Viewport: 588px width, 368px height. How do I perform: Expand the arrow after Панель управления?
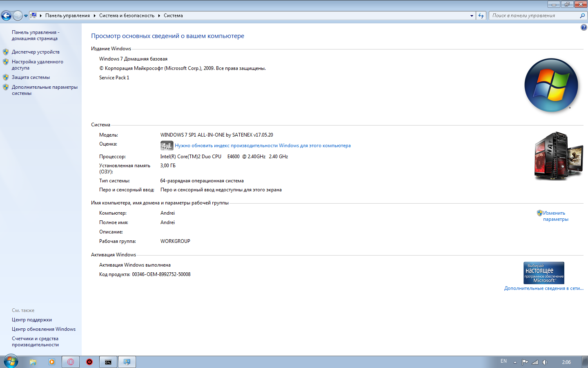coord(94,16)
